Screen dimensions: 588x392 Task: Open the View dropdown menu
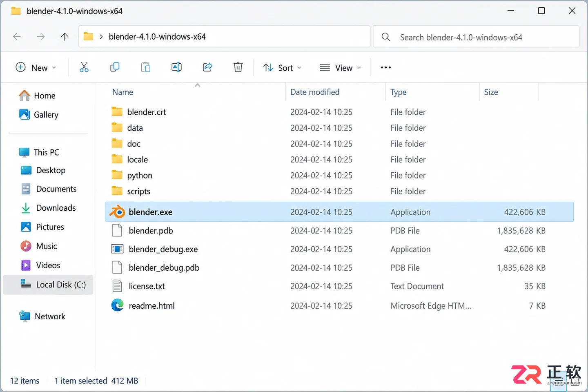click(x=341, y=68)
